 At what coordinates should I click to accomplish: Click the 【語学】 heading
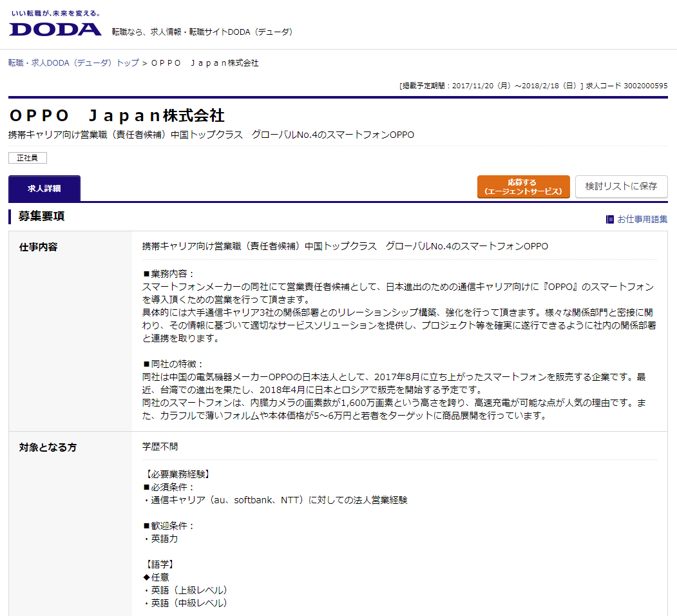tap(160, 564)
